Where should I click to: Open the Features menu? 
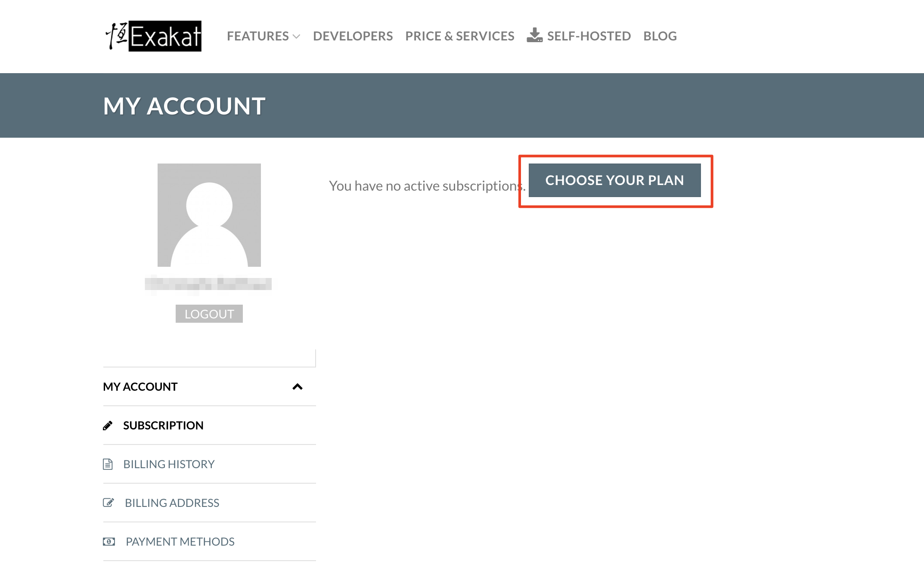tap(257, 36)
